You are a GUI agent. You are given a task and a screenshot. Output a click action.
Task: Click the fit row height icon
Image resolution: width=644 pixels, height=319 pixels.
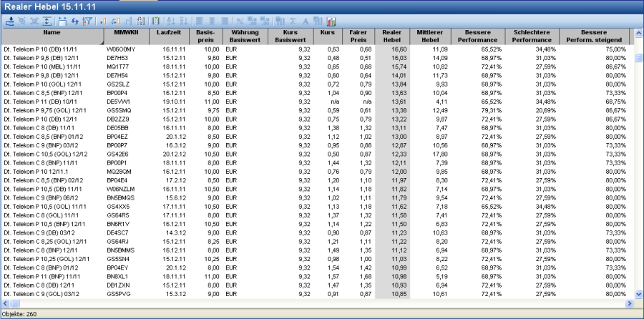point(47,21)
